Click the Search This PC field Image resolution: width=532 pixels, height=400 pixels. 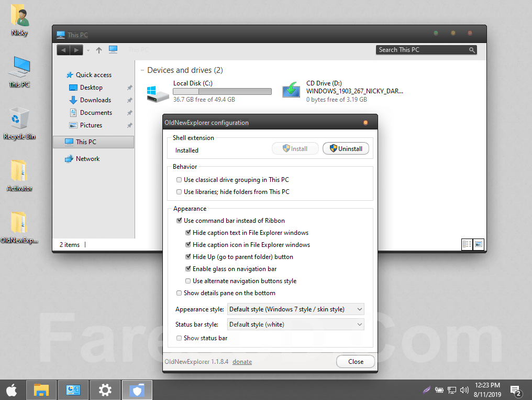pos(426,50)
